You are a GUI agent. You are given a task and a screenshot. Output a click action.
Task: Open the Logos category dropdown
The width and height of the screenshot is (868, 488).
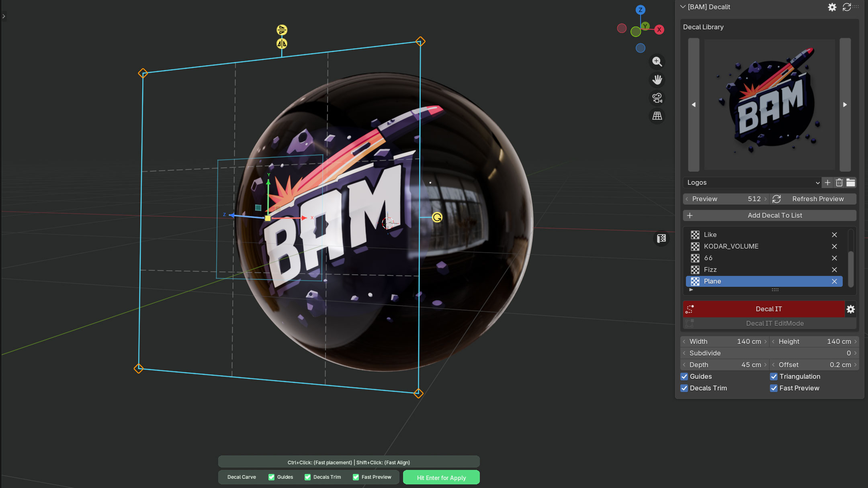(752, 183)
